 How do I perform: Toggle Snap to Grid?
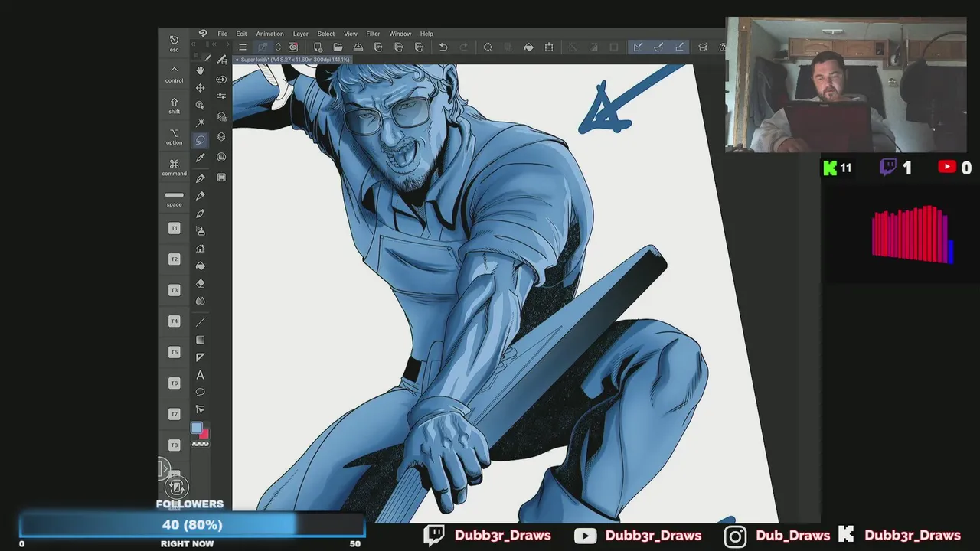tap(679, 47)
